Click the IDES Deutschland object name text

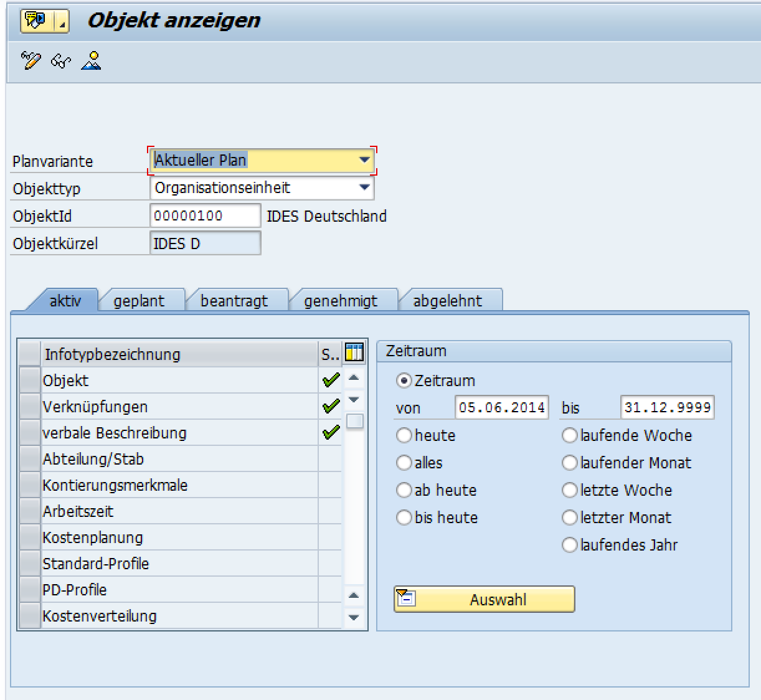[326, 216]
